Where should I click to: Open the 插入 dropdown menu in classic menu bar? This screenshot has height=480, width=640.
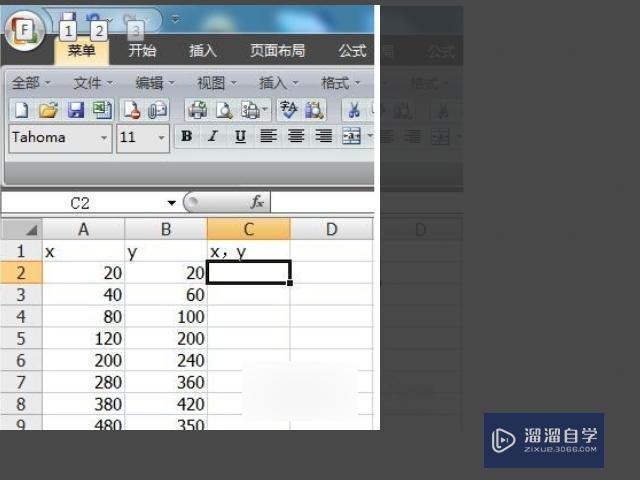click(279, 83)
